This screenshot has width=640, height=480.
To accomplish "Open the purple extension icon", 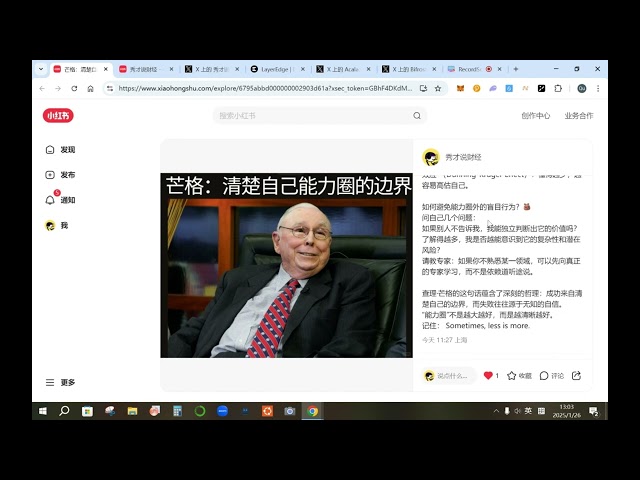I will (493, 89).
